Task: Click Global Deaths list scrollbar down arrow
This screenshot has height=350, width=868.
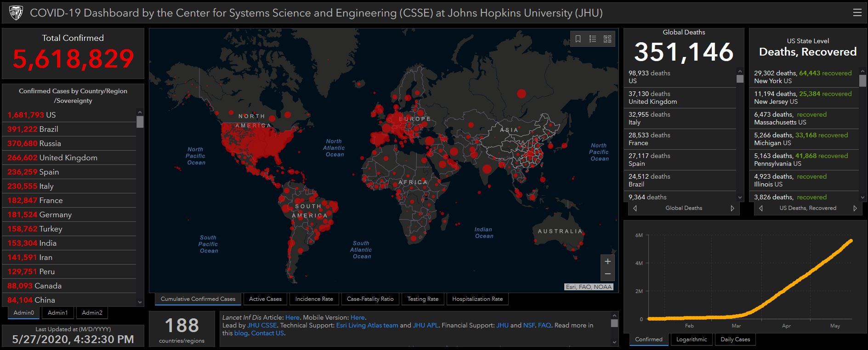Action: [740, 198]
